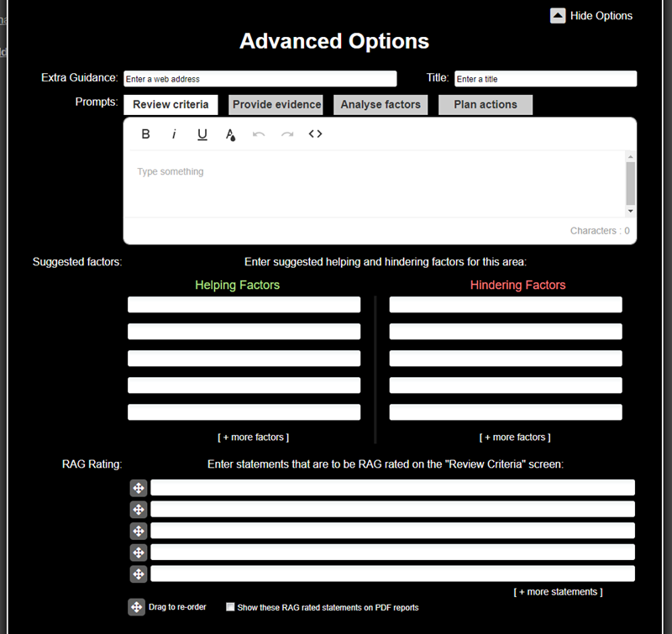Click the editor vertical scrollbar thumb
Screen dimensions: 672x634
(x=631, y=183)
